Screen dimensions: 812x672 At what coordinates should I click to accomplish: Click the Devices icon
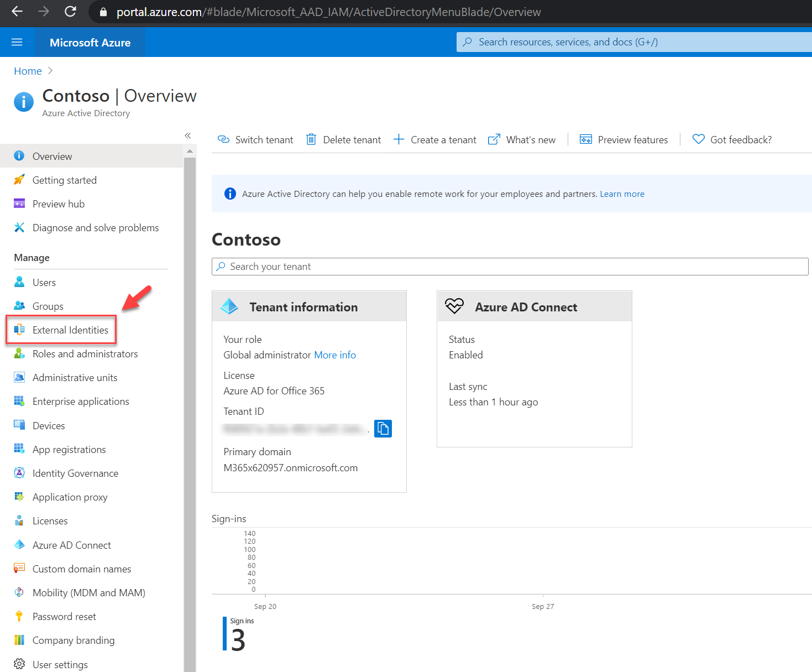(19, 425)
